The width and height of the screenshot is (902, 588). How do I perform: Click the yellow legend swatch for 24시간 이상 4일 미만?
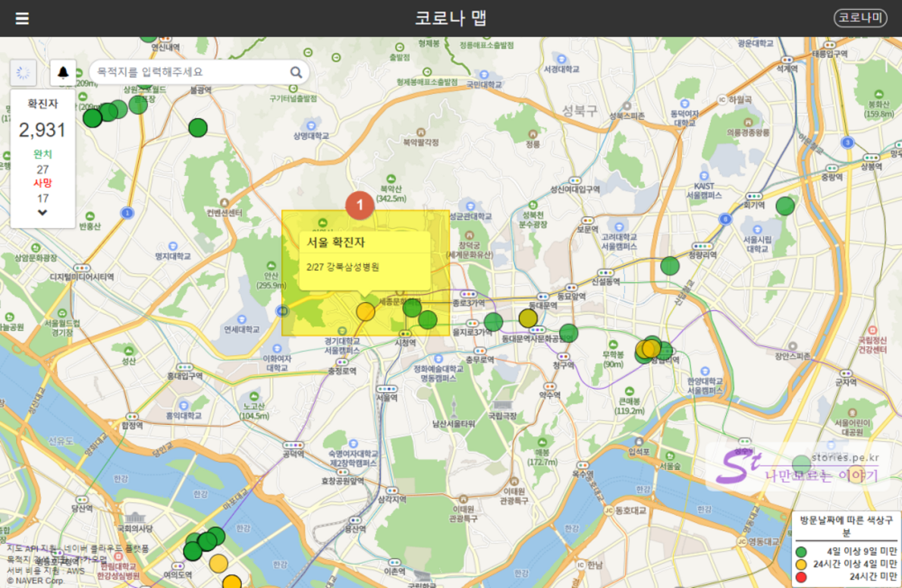click(x=801, y=564)
